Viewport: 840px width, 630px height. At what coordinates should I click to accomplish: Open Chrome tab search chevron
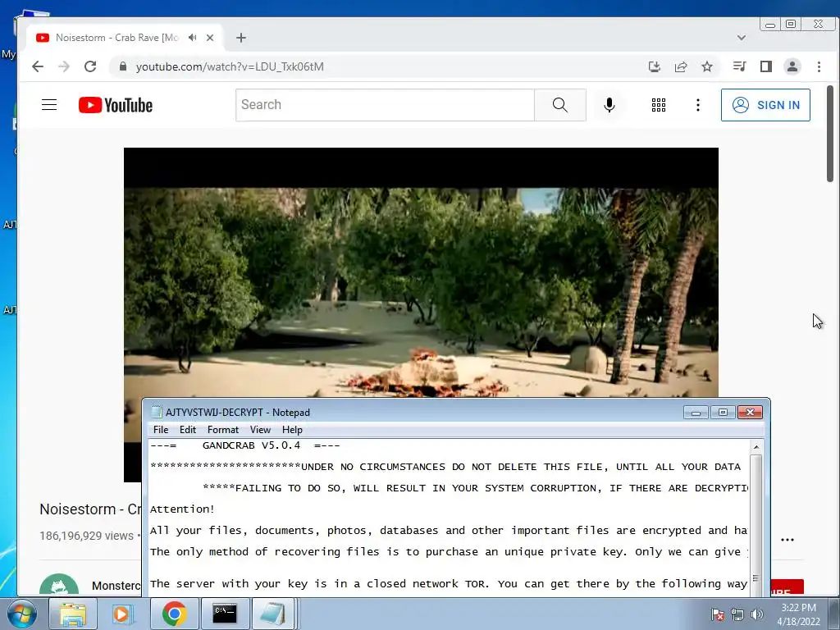(742, 38)
